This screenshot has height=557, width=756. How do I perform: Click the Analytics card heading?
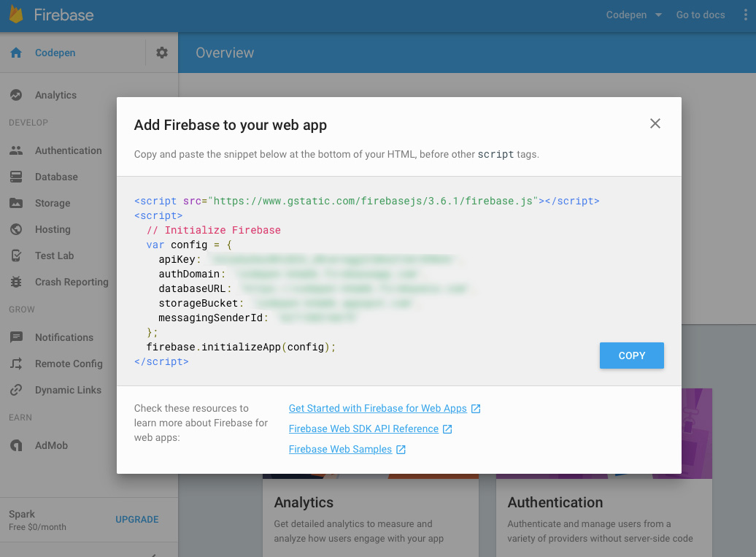(304, 502)
